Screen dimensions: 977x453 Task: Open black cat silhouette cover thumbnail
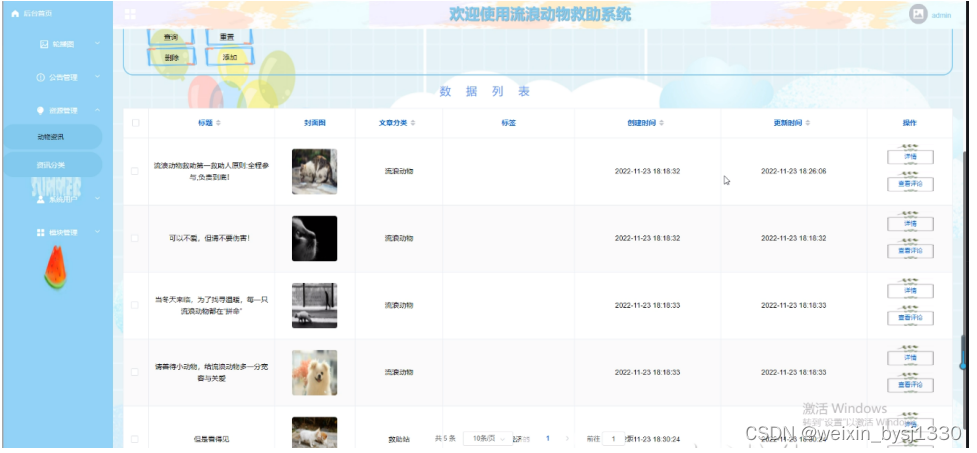pos(315,239)
